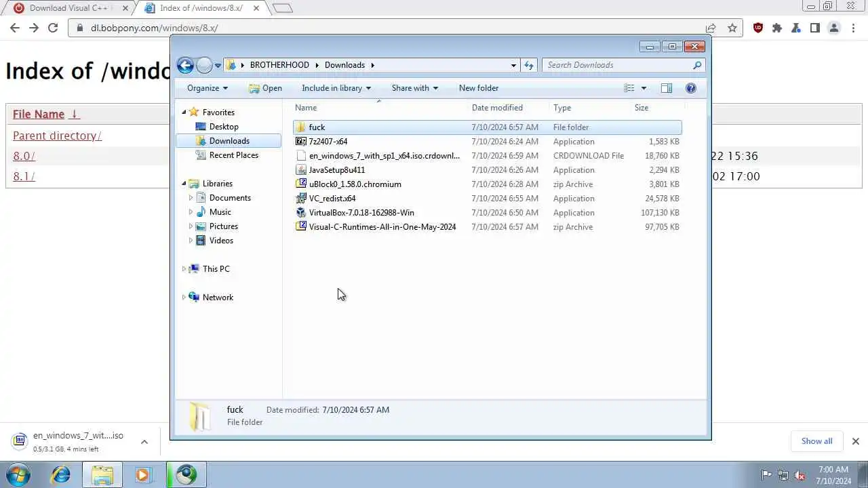Screen dimensions: 868x488
Task: Open a new browser tab
Action: (x=282, y=8)
